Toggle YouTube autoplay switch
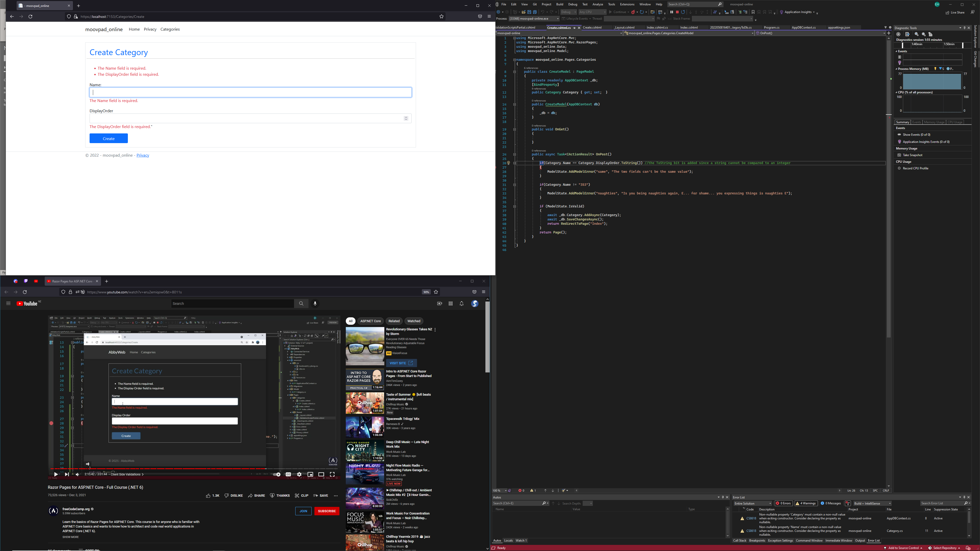980x551 pixels. pyautogui.click(x=277, y=474)
